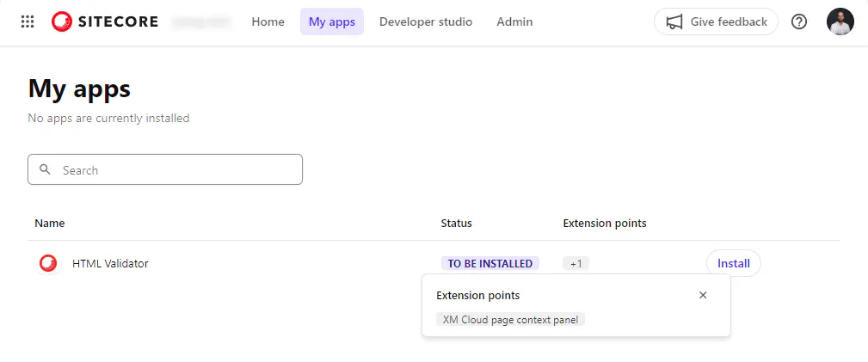Click the blurred organization name in header

201,22
